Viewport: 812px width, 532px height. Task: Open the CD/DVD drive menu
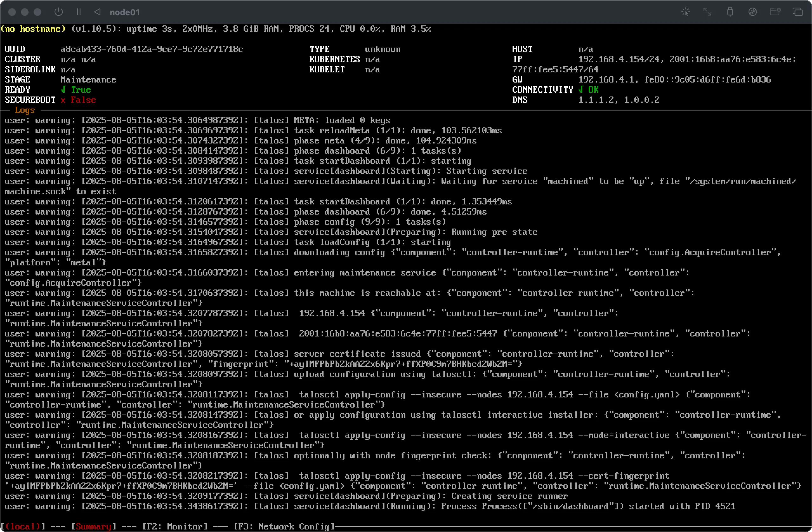[753, 12]
